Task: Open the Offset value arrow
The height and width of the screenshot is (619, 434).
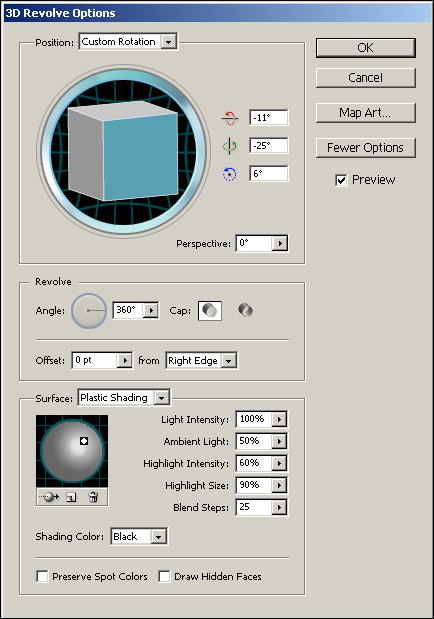Action: coord(125,360)
